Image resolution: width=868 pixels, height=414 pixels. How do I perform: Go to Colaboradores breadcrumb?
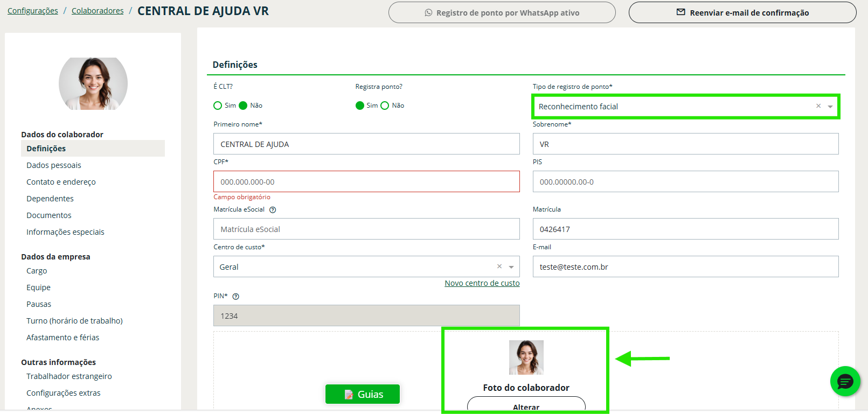tap(98, 11)
